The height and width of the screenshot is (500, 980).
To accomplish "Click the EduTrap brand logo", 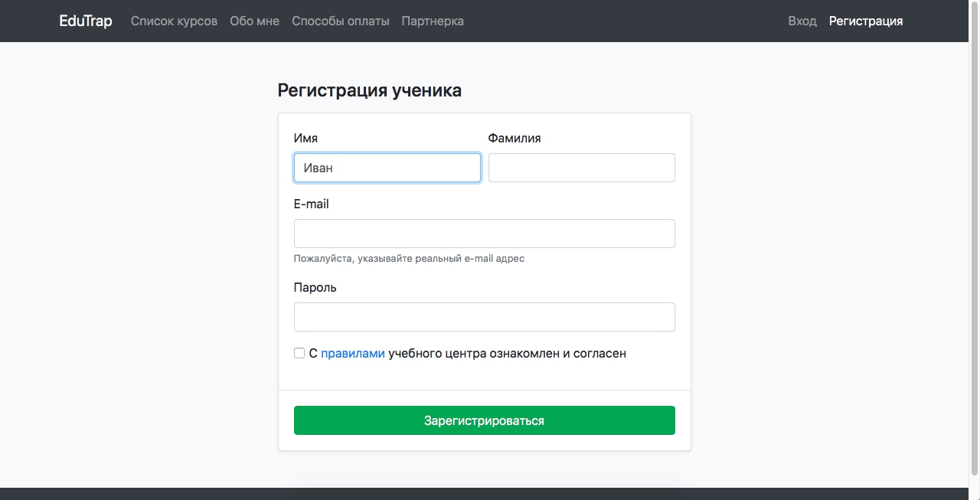I will click(x=86, y=21).
